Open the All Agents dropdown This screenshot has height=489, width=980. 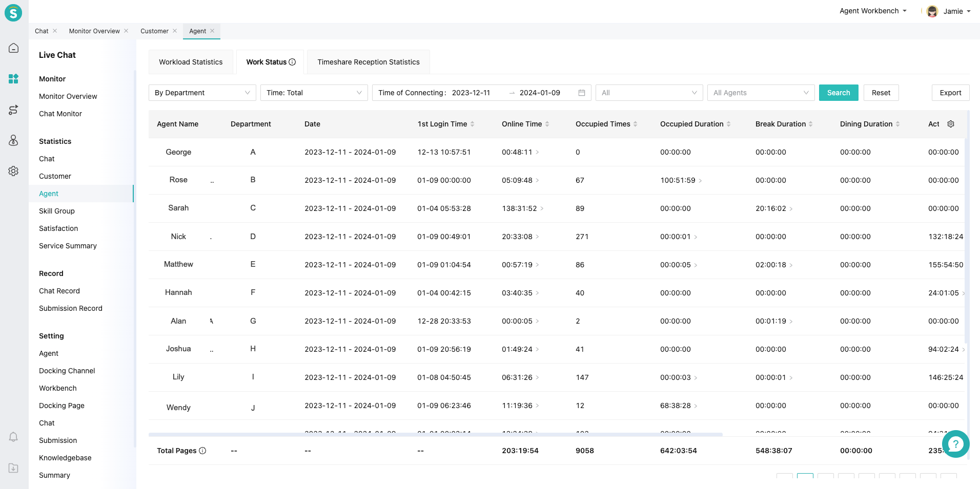coord(761,93)
